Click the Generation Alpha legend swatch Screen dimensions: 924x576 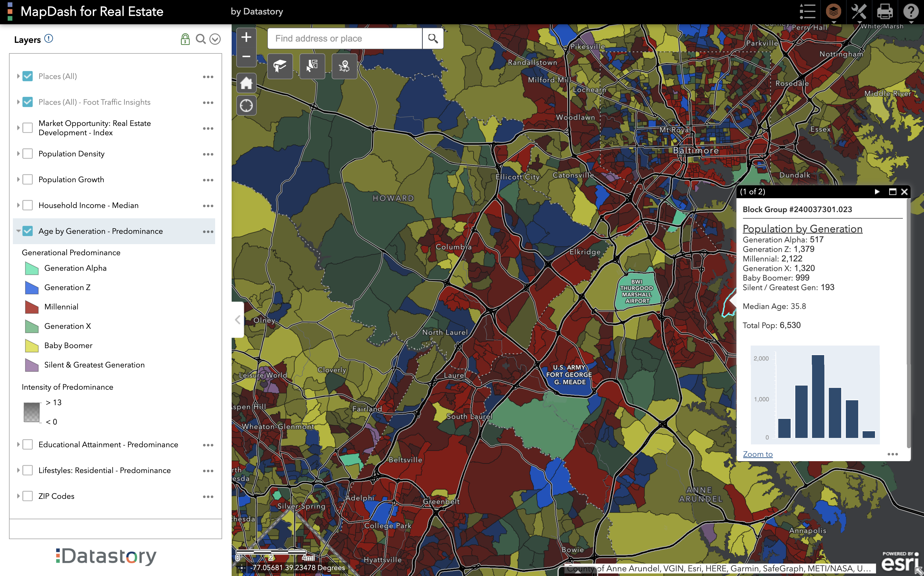[31, 268]
